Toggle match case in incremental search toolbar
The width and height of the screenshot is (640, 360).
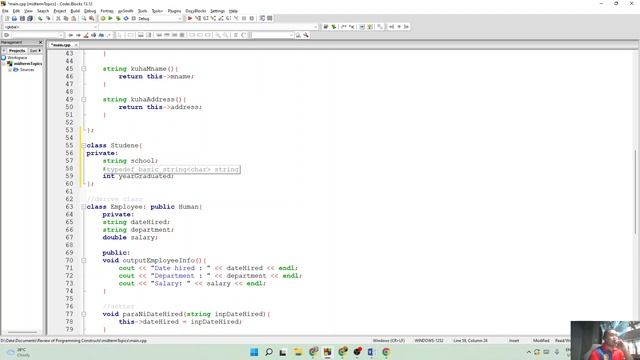click(101, 35)
